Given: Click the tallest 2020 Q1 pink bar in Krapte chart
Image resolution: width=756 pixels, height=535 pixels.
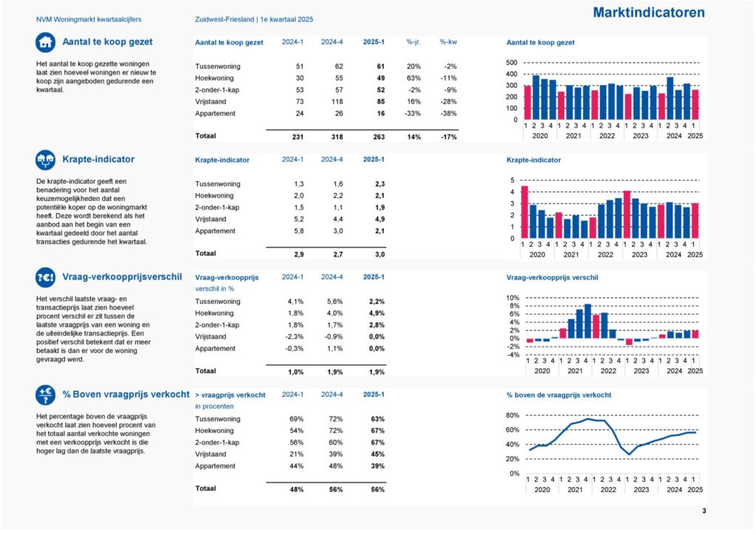Looking at the screenshot, I should point(525,212).
